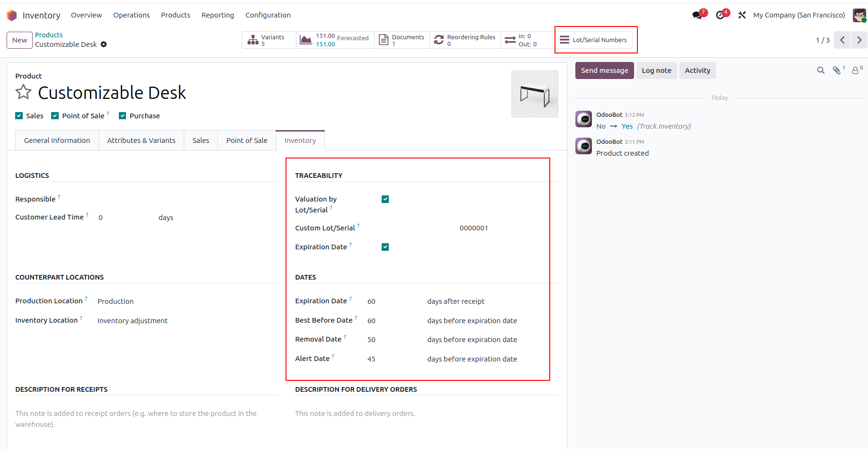Open Lot/Serial Numbers smart button

[x=593, y=40]
